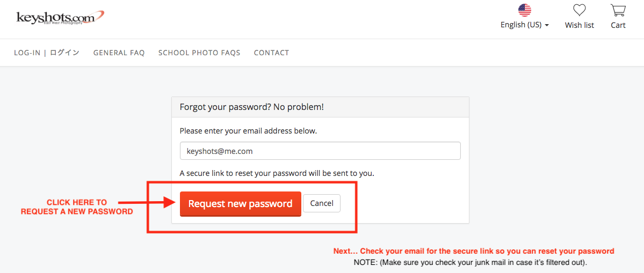Screen dimensions: 644x273
Task: Click the 'Forgot your password?' panel heading
Action: pos(251,107)
